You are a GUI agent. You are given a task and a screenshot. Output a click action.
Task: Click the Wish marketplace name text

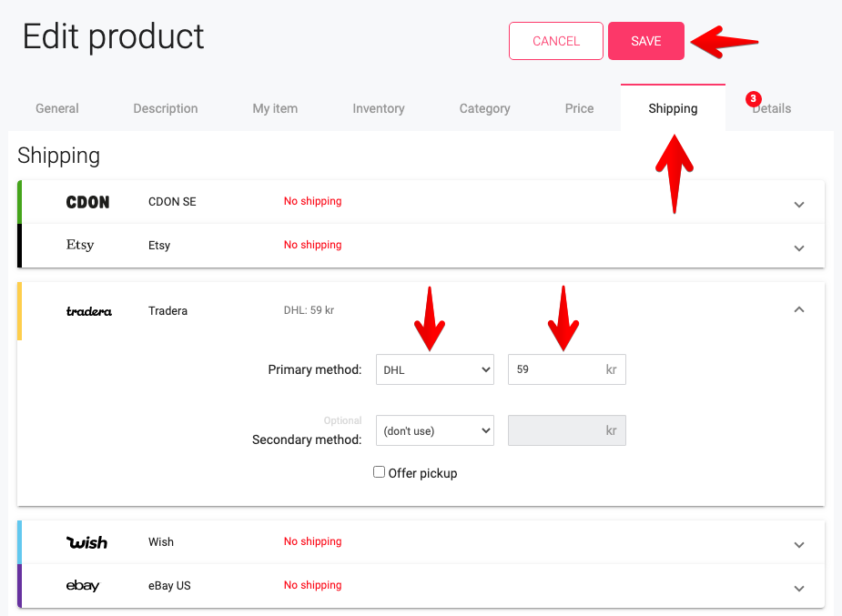[161, 542]
